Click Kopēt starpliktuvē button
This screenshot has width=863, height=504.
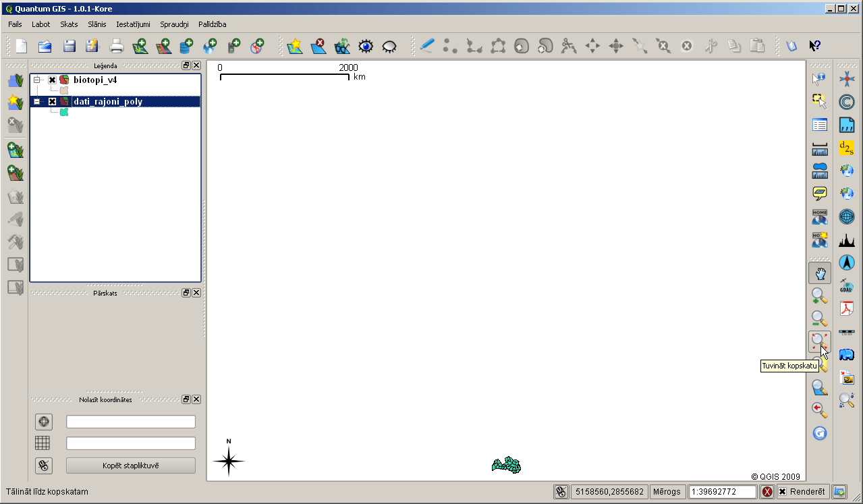pyautogui.click(x=131, y=465)
